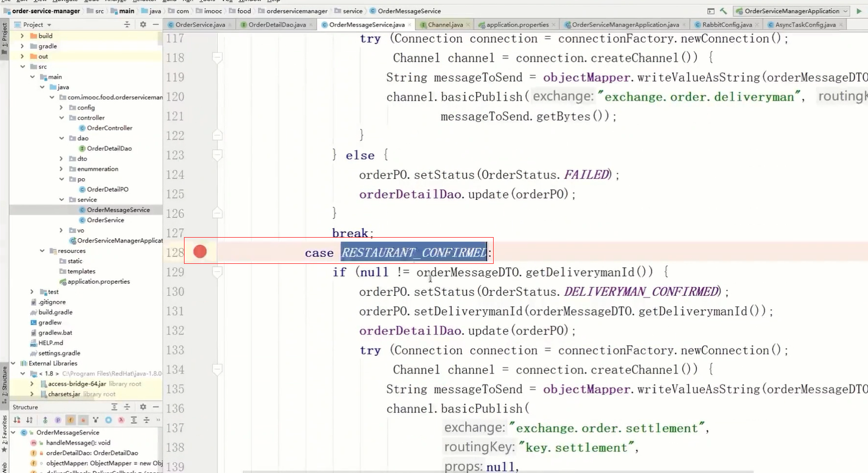
Task: Expand the out folder
Action: click(23, 57)
